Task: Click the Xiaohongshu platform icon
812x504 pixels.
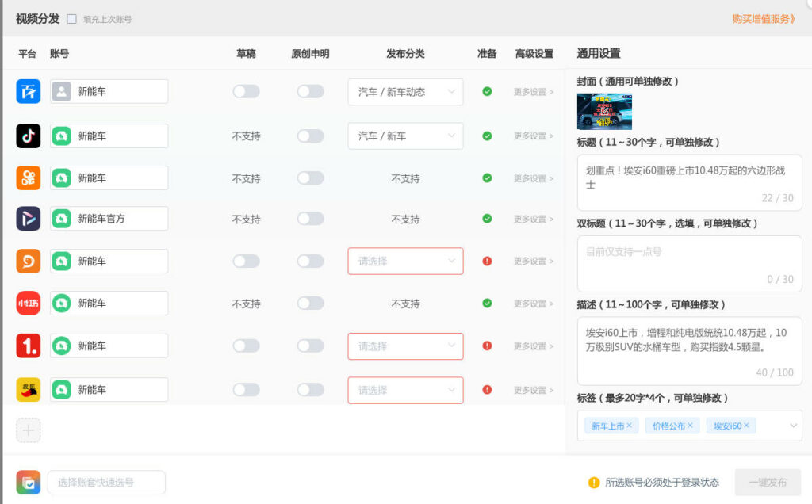Action: [x=29, y=303]
